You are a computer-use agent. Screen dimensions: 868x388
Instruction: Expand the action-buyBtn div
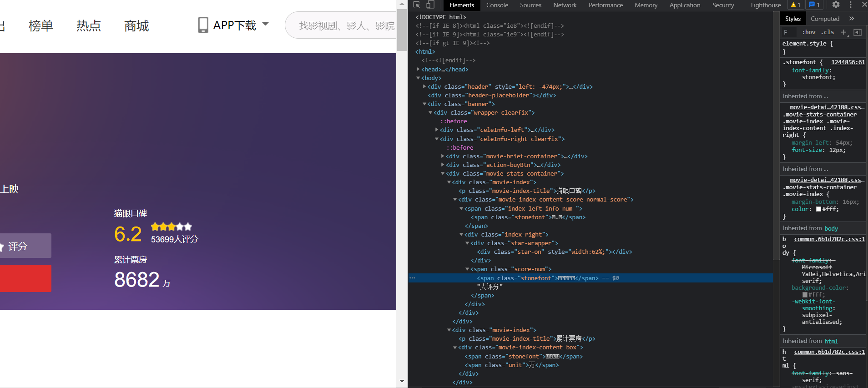click(443, 165)
